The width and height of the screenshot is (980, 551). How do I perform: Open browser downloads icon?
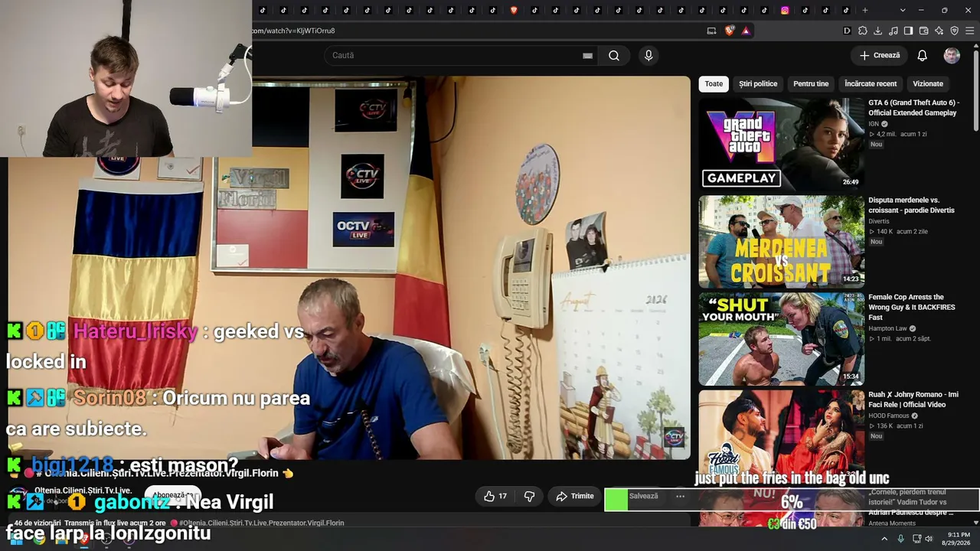click(x=877, y=31)
